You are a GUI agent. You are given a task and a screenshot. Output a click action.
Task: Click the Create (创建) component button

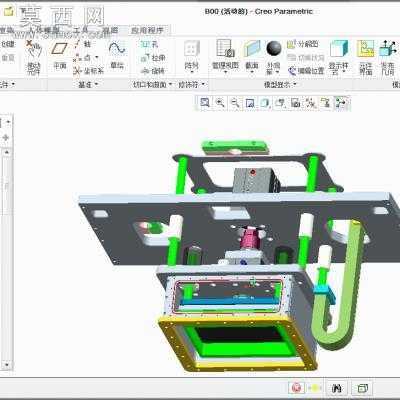point(8,44)
